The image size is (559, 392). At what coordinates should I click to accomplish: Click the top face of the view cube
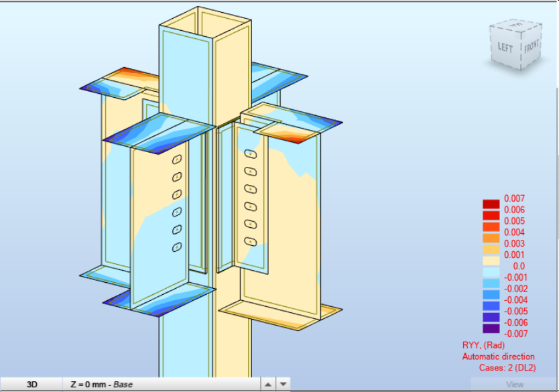[516, 24]
